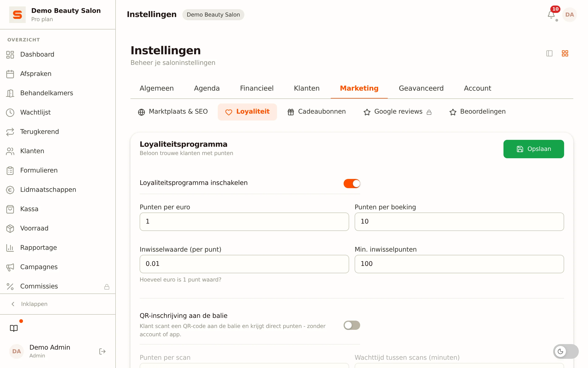Click the logout icon beside Demo Admin
This screenshot has width=588, height=368.
click(102, 351)
